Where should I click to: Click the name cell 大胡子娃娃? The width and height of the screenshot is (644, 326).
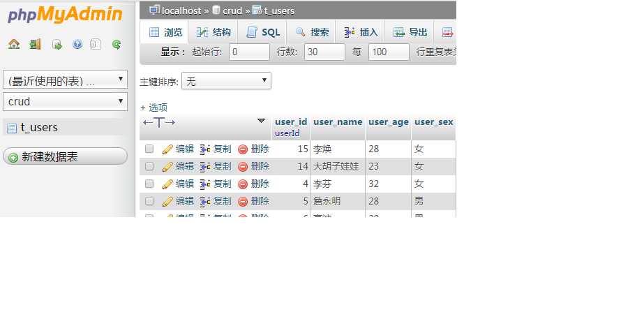coord(336,167)
